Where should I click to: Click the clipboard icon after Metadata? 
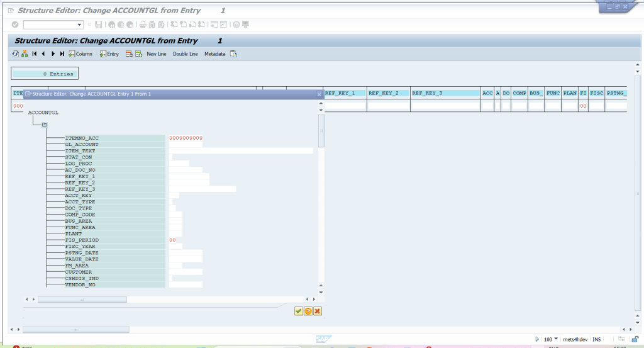tap(234, 54)
